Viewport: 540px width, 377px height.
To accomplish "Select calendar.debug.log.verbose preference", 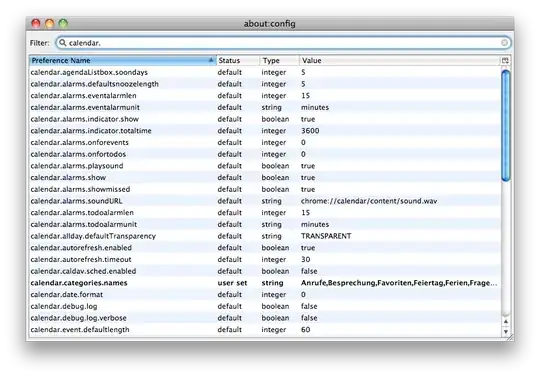I will pyautogui.click(x=265, y=318).
